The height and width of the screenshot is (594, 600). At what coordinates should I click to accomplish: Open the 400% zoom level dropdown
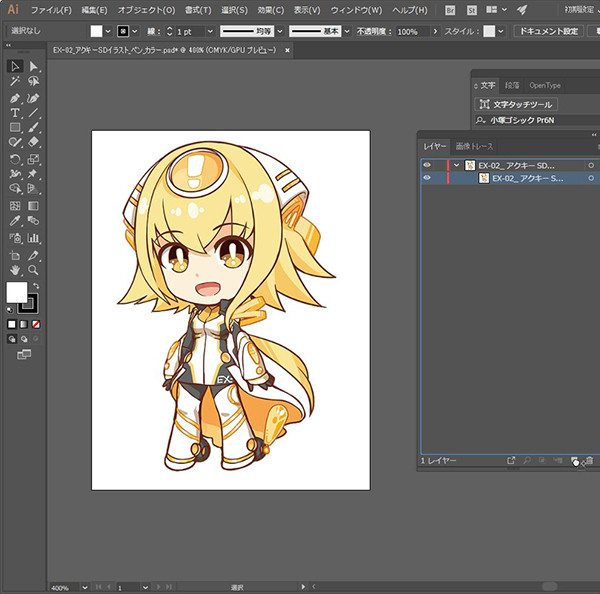coord(85,587)
